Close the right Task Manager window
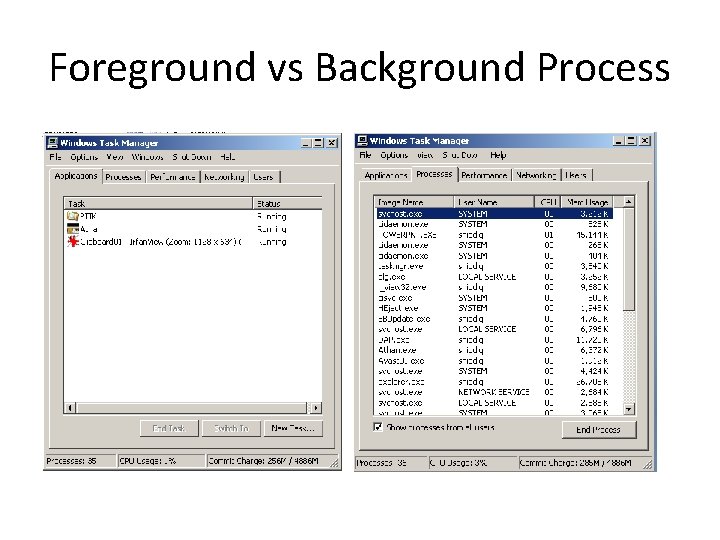 tap(645, 141)
